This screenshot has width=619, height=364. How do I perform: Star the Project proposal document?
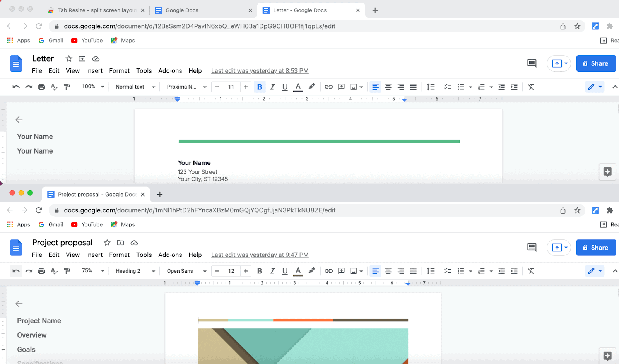click(107, 243)
